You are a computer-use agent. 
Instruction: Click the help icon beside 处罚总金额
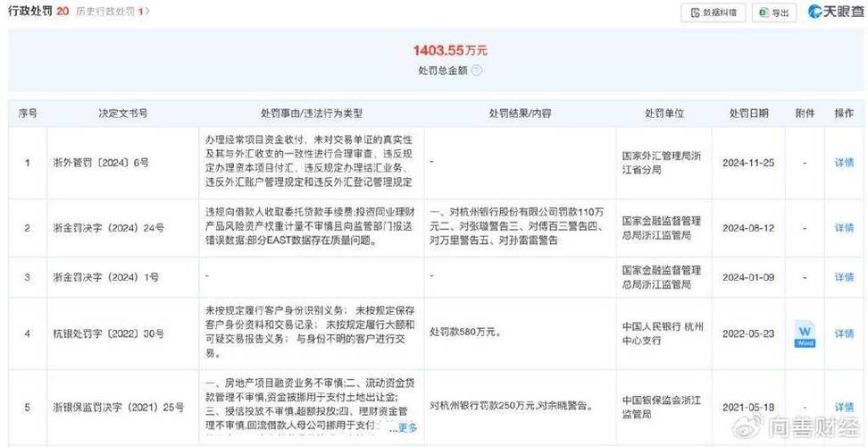click(477, 71)
